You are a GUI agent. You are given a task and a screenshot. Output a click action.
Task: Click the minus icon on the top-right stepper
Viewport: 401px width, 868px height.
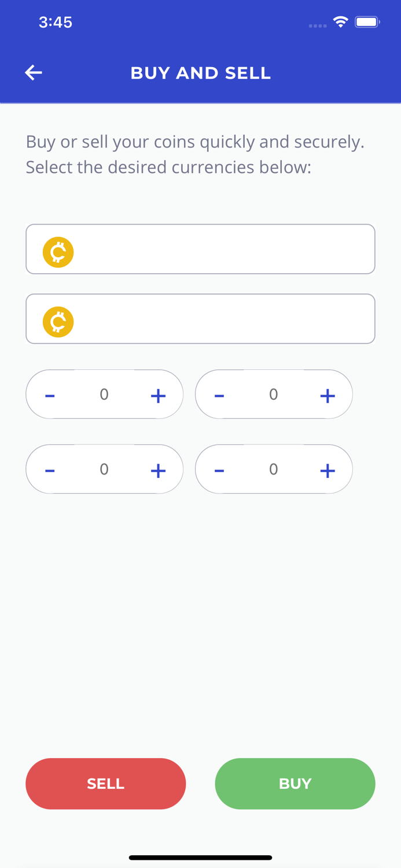point(219,394)
